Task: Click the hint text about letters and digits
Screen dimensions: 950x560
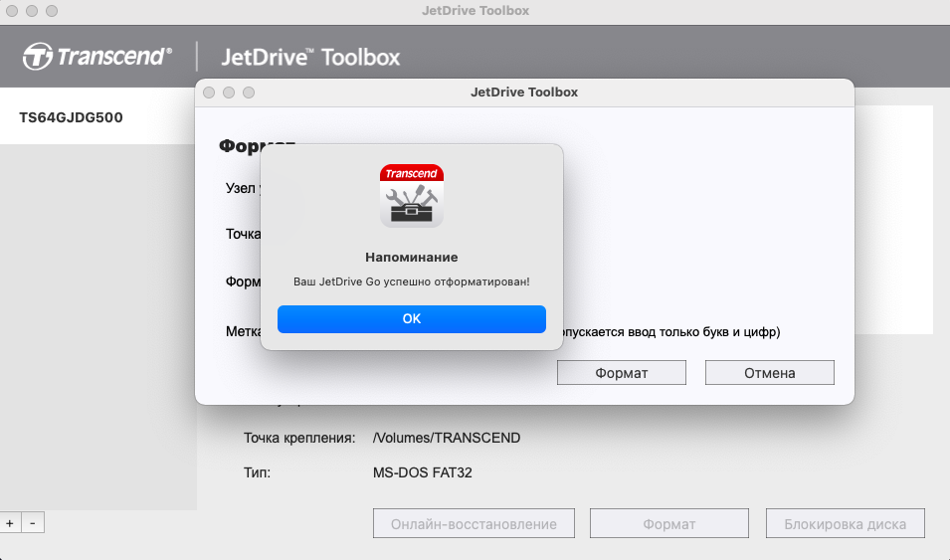Action: pos(671,331)
